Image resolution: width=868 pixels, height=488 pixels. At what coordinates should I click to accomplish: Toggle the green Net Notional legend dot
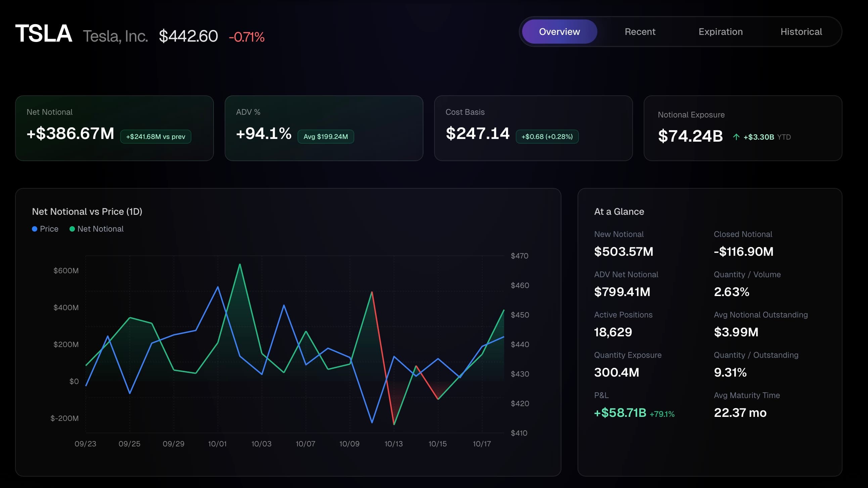72,229
